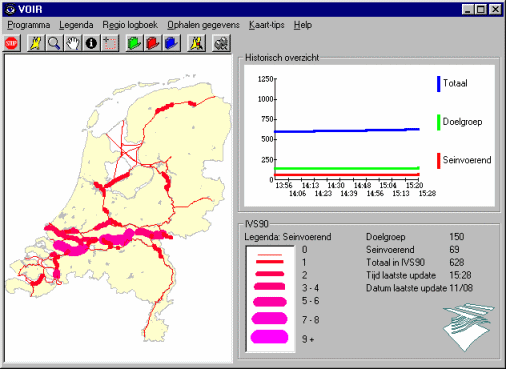Click the yellow and red figure icon
Viewport: 506px width, 369px height.
(196, 43)
